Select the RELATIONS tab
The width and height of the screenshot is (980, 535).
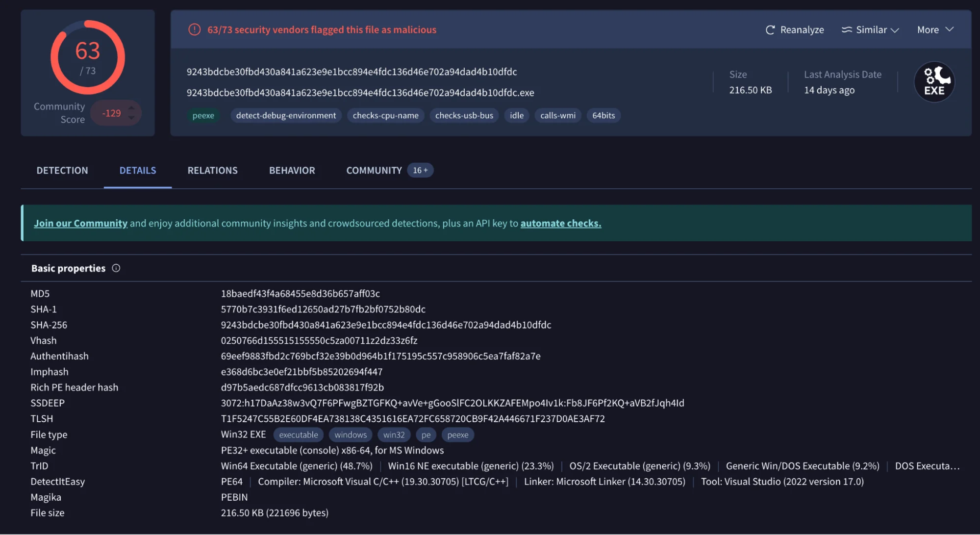point(212,170)
